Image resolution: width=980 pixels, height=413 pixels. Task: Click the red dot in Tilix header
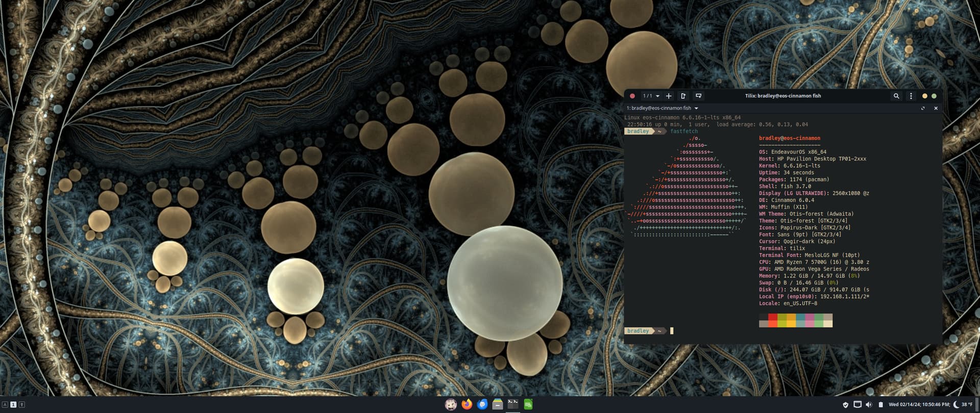(x=632, y=96)
